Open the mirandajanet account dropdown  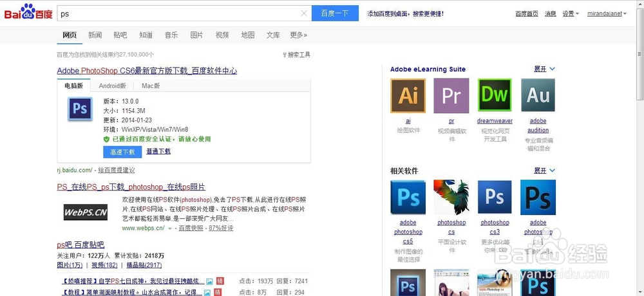[607, 14]
